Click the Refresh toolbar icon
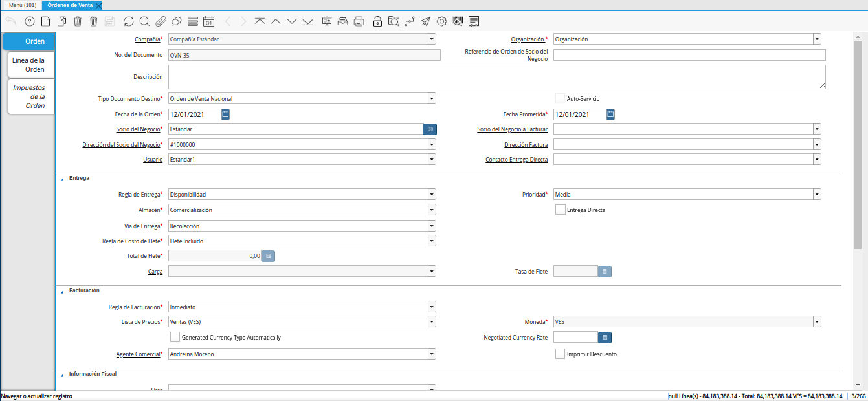This screenshot has width=868, height=401. pyautogui.click(x=129, y=21)
